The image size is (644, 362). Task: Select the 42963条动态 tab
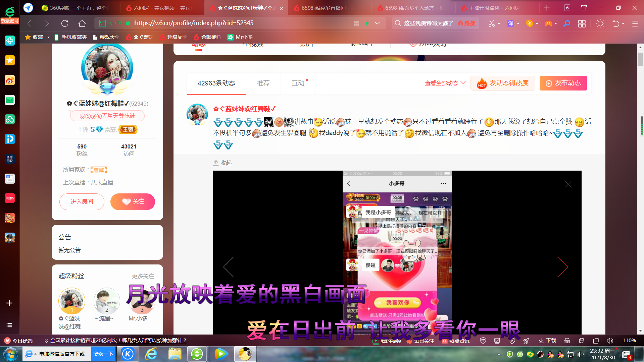click(216, 83)
